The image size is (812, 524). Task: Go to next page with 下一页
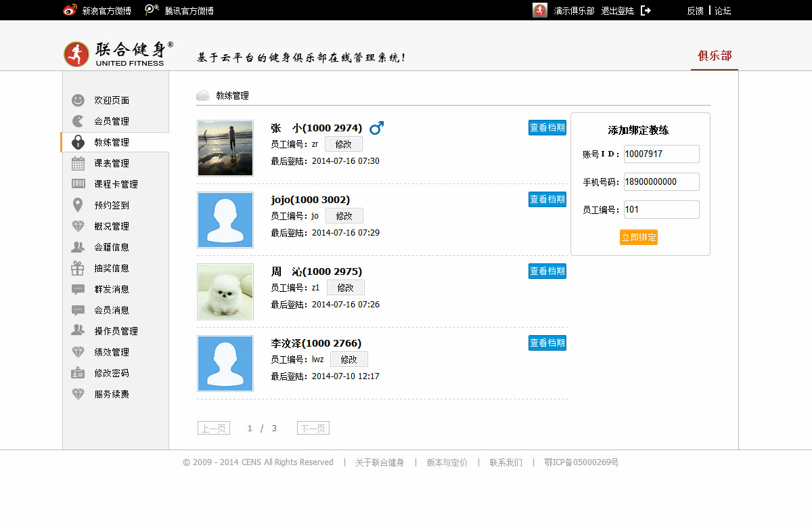click(313, 429)
